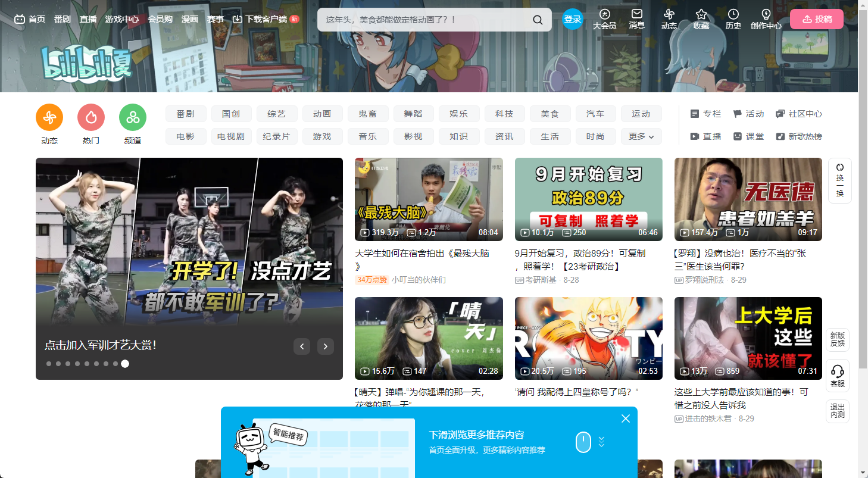Select the 美食 category tag
The image size is (868, 478).
coord(550,114)
